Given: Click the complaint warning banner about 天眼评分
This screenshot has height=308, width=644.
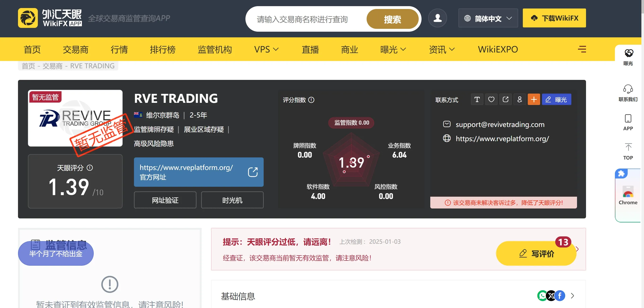Looking at the screenshot, I should [503, 202].
